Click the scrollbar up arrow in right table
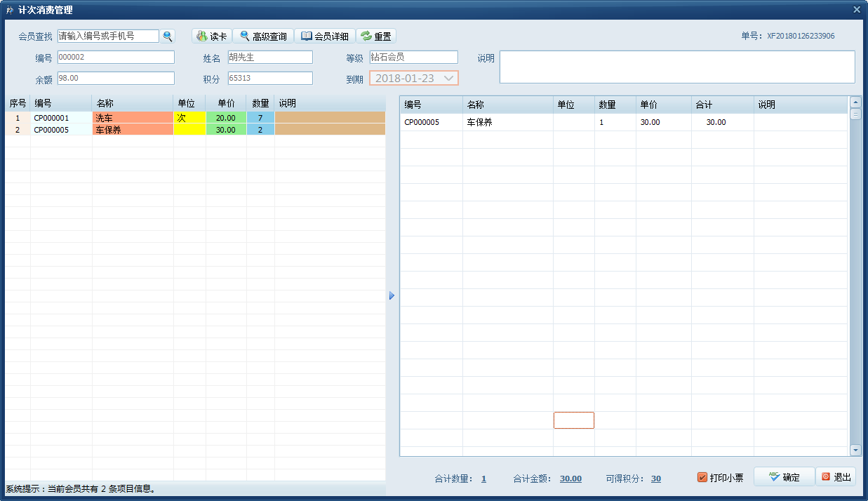Viewport: 868px width, 501px height. tap(855, 102)
